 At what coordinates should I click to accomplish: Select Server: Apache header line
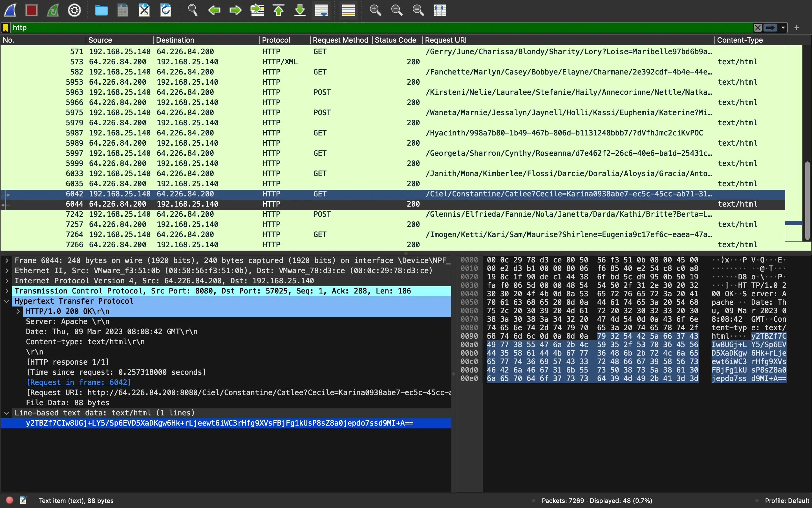226,321
